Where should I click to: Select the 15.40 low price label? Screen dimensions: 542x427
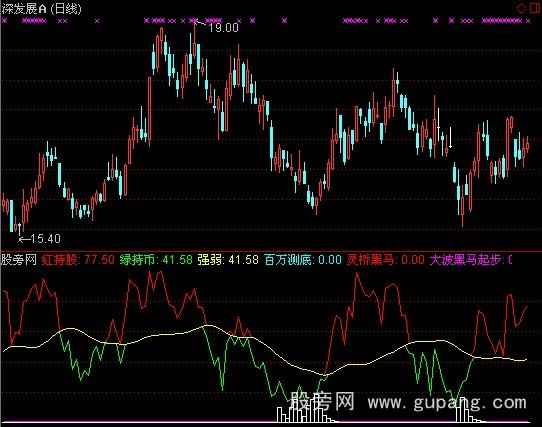pyautogui.click(x=46, y=239)
